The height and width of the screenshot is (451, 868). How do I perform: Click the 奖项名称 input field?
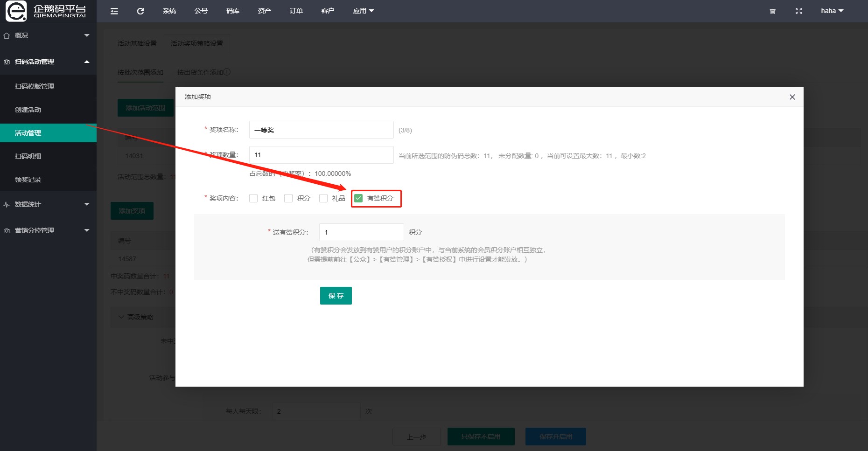pos(322,130)
